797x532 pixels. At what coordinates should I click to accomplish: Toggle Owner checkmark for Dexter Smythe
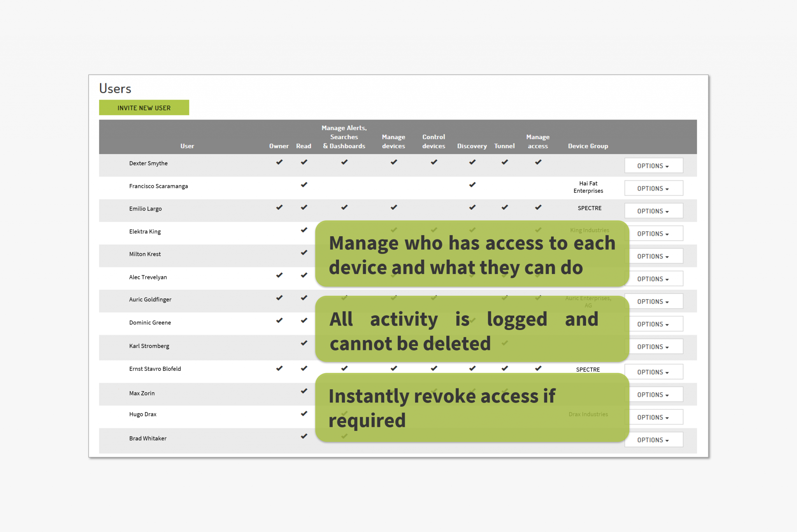pyautogui.click(x=279, y=162)
